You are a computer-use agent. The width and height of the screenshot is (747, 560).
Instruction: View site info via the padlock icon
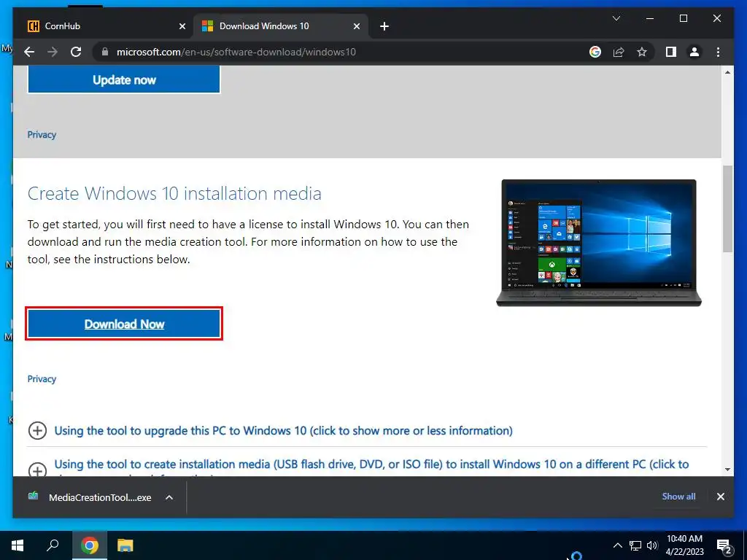pos(105,52)
